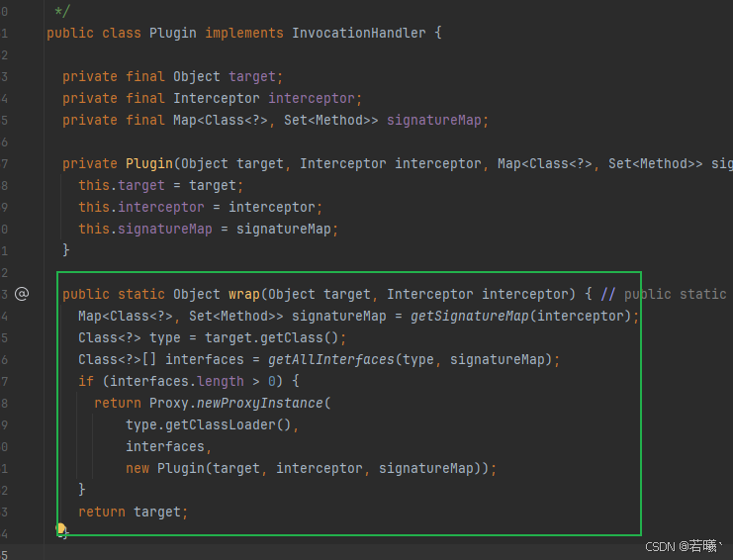Image resolution: width=733 pixels, height=560 pixels.
Task: Click this.target in the constructor assignment
Action: [121, 186]
